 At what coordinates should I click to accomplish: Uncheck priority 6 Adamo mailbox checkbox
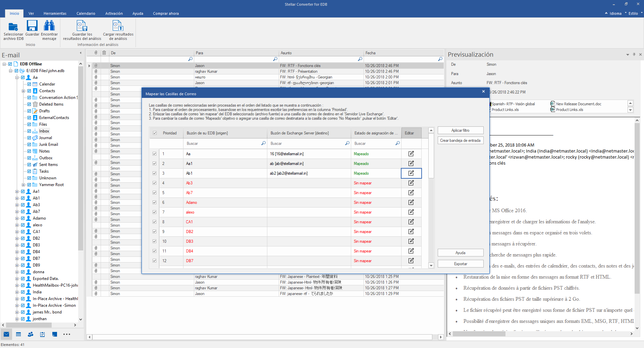click(x=155, y=202)
